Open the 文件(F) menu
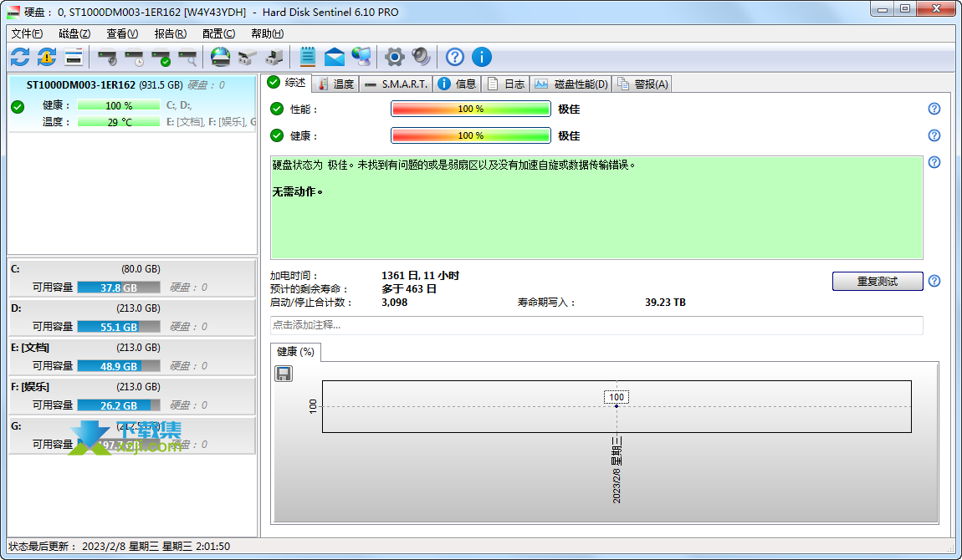962x560 pixels. coord(27,33)
